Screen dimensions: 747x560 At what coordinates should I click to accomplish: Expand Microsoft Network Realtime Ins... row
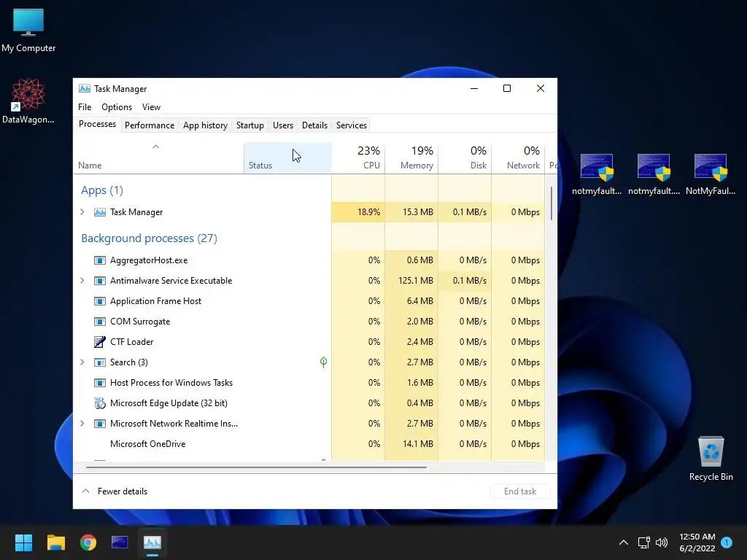(x=82, y=424)
